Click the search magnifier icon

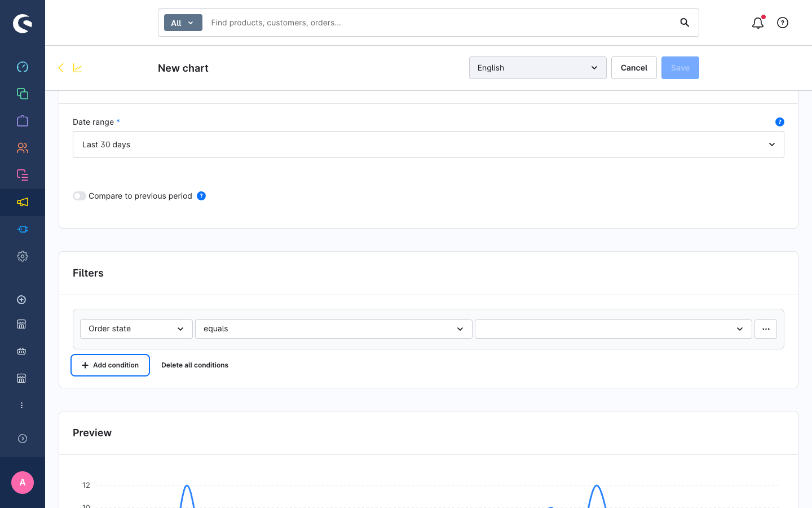[685, 23]
